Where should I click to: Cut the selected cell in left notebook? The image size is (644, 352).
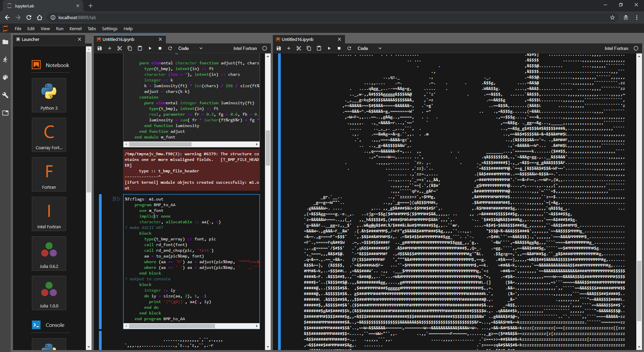pos(120,48)
